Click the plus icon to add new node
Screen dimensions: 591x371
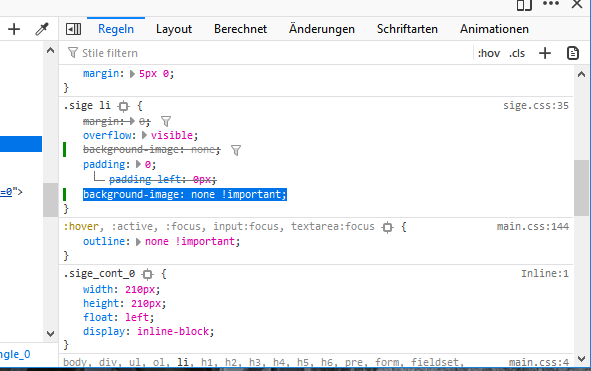pos(14,29)
